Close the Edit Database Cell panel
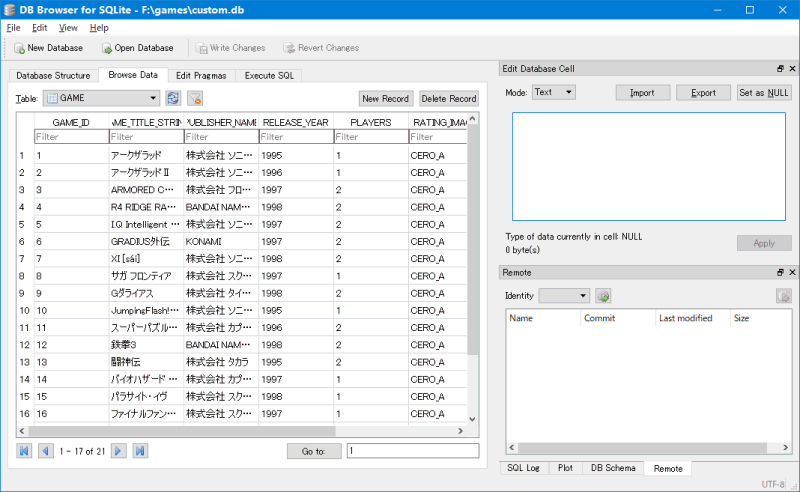Screen dimensions: 800x492 click(x=792, y=68)
